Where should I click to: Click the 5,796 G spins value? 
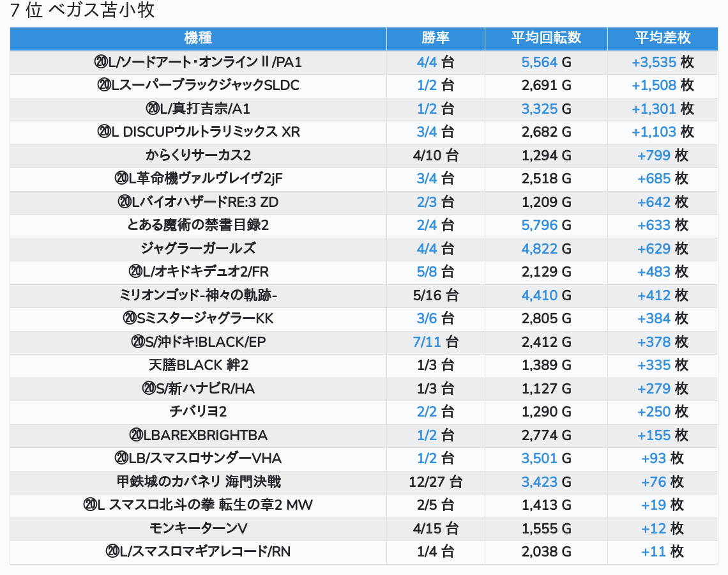coord(546,226)
